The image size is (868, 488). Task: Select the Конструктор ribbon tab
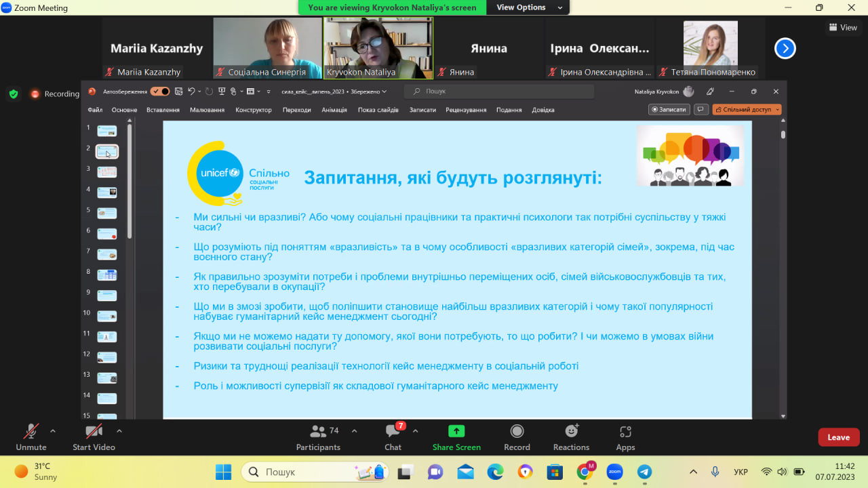pyautogui.click(x=254, y=110)
